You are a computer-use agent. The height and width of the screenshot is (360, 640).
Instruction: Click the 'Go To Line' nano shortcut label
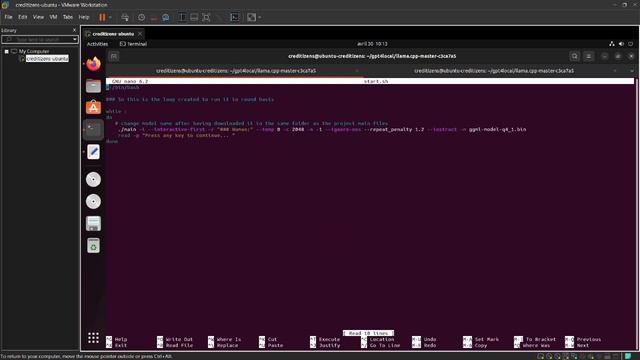pyautogui.click(x=384, y=345)
